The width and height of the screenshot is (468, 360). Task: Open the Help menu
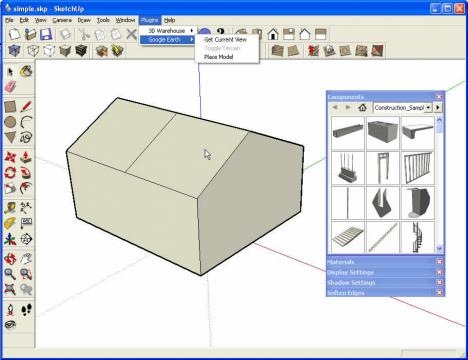point(170,20)
